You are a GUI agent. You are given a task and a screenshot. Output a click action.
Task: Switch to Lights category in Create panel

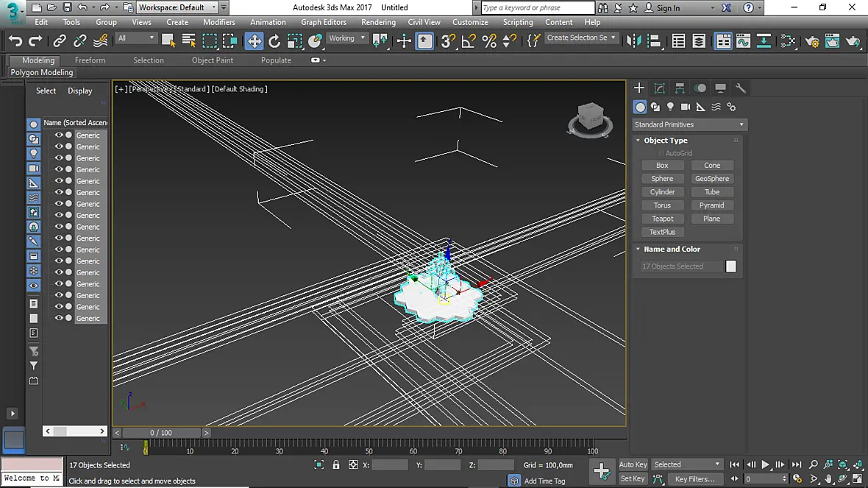pos(670,107)
